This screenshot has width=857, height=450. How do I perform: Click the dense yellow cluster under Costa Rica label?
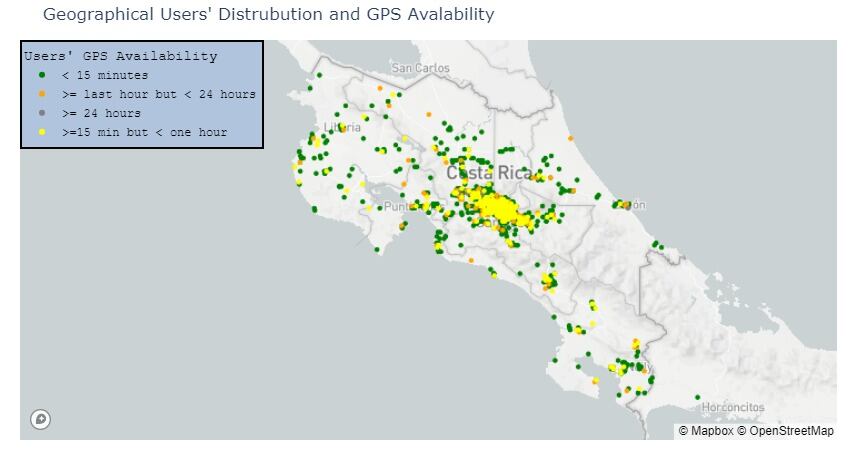pyautogui.click(x=491, y=208)
